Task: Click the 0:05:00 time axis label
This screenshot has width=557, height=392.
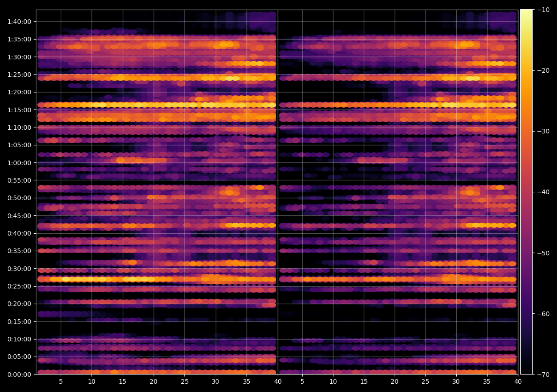Action: point(19,357)
